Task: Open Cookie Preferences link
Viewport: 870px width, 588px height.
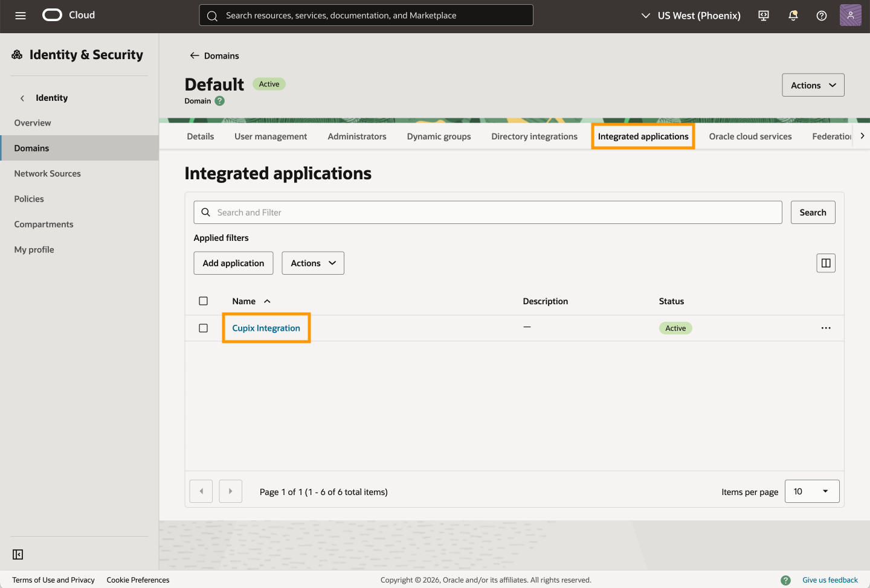Action: pos(138,580)
